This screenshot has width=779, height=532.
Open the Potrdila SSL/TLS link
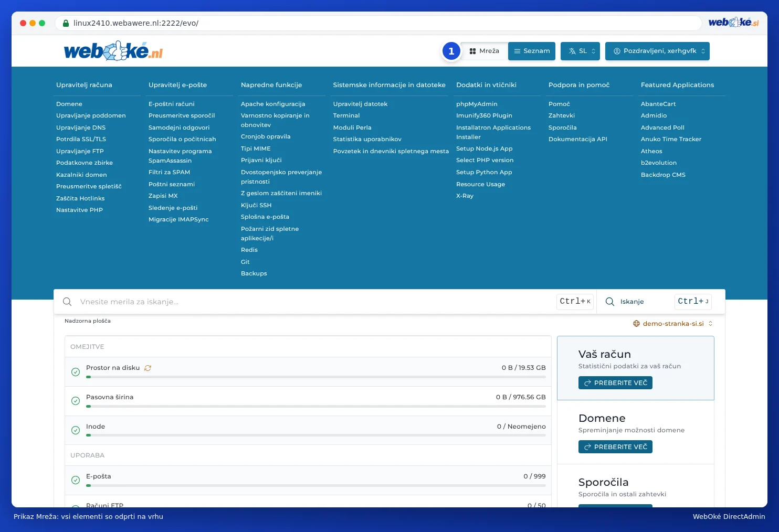(81, 139)
